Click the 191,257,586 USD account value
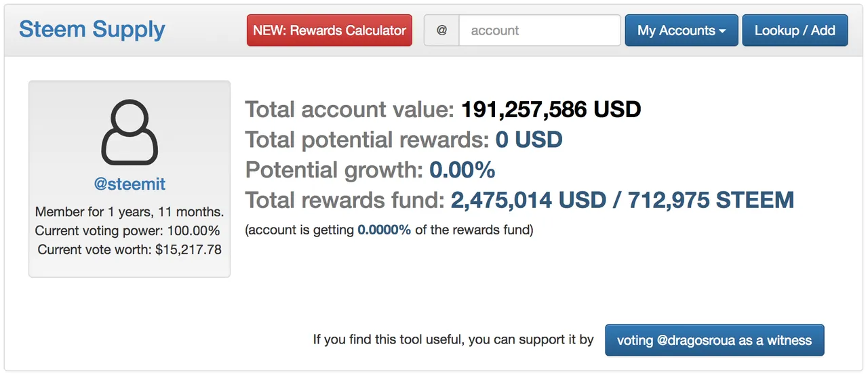The image size is (868, 376). point(551,109)
